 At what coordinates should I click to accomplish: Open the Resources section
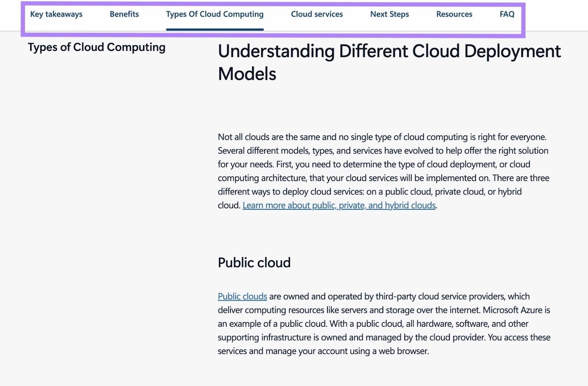click(x=454, y=14)
